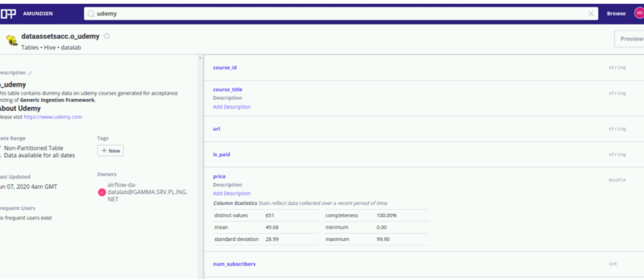Click the maximum value 99.90

coord(383,239)
